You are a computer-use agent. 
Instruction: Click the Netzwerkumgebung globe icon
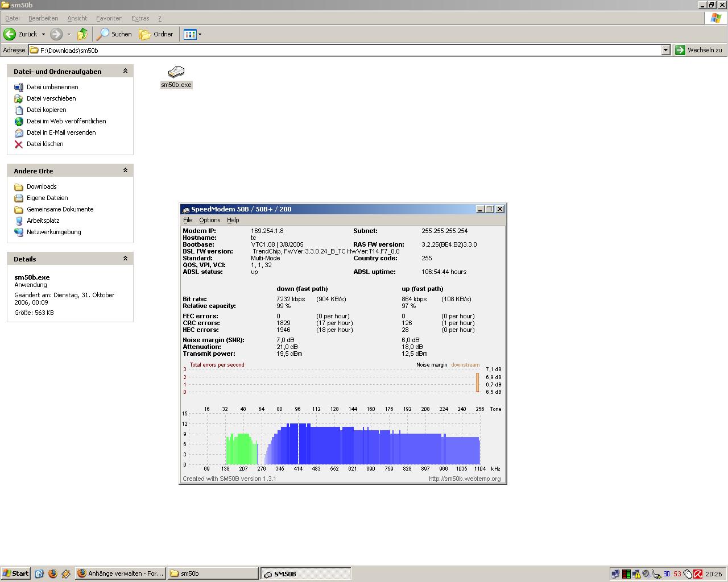pyautogui.click(x=19, y=232)
